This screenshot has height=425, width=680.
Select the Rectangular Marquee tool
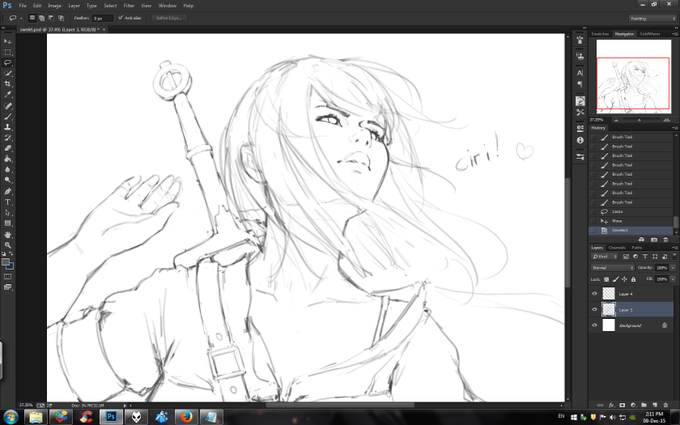tap(7, 52)
